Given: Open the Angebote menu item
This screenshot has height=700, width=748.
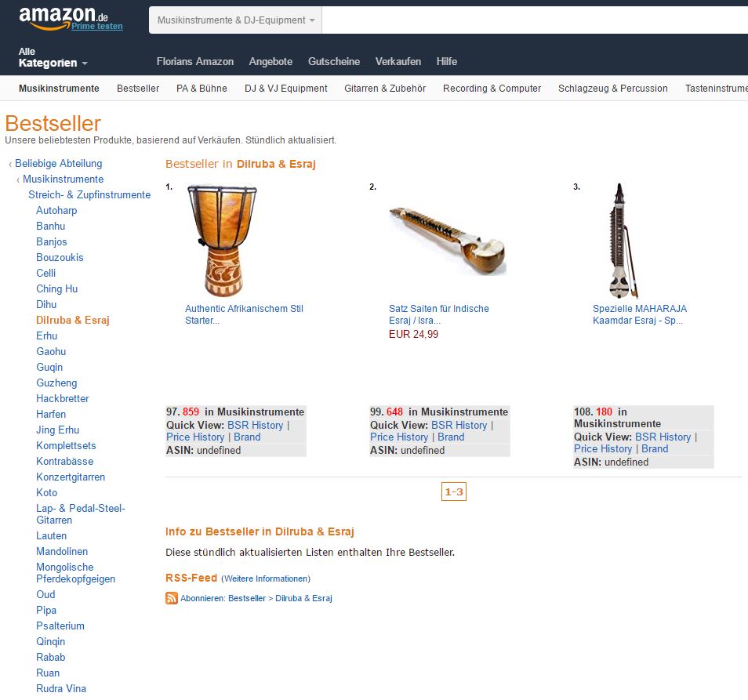Looking at the screenshot, I should [x=271, y=61].
